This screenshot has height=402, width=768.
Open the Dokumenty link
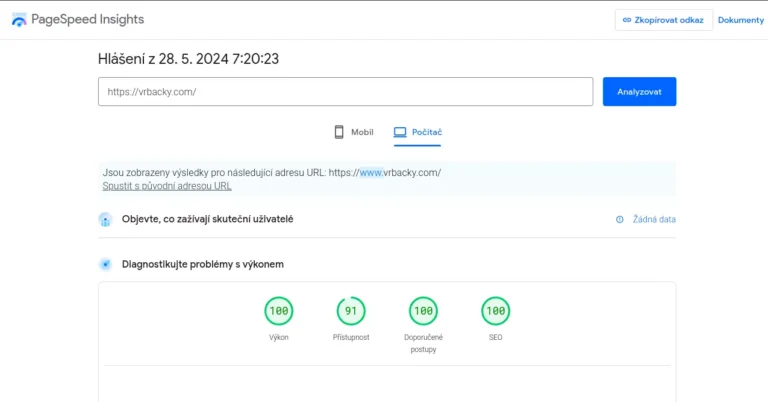[741, 20]
